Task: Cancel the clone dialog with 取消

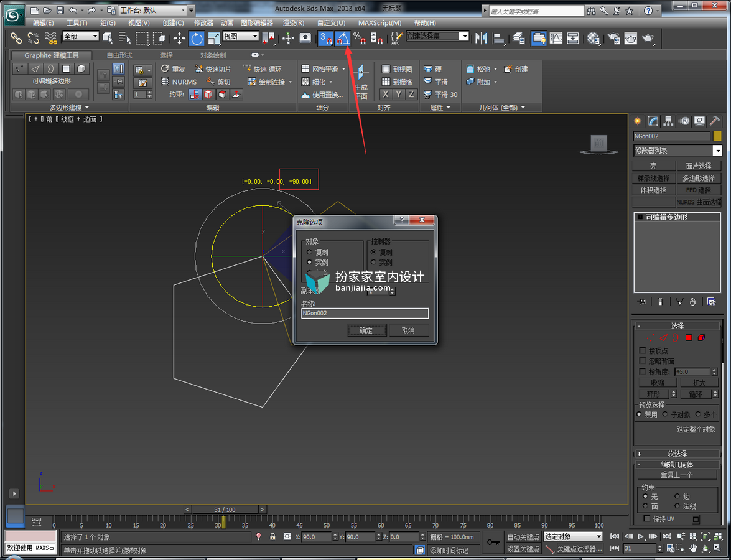Action: click(408, 330)
